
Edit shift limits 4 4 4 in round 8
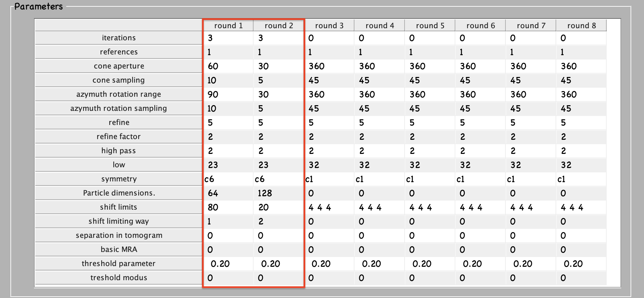pyautogui.click(x=581, y=207)
